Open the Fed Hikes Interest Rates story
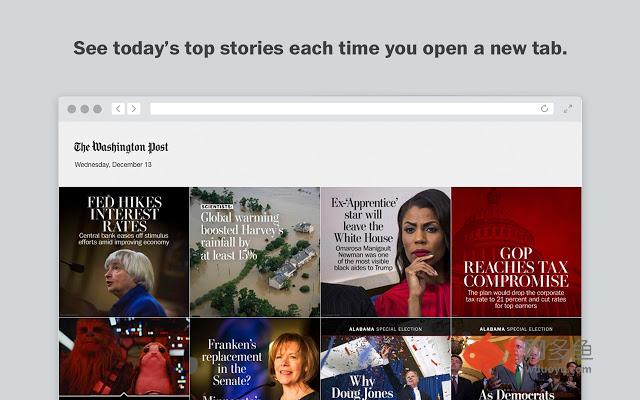 pyautogui.click(x=124, y=252)
